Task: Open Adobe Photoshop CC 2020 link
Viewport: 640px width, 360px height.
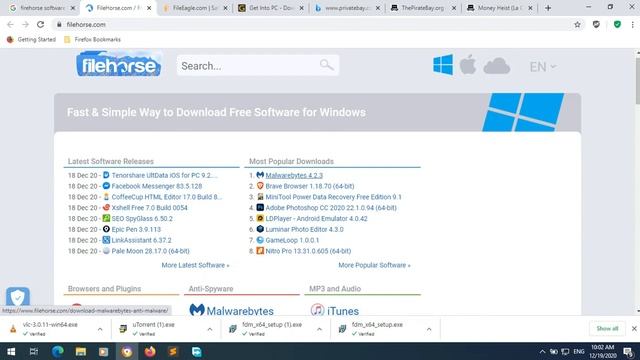Action: 331,208
